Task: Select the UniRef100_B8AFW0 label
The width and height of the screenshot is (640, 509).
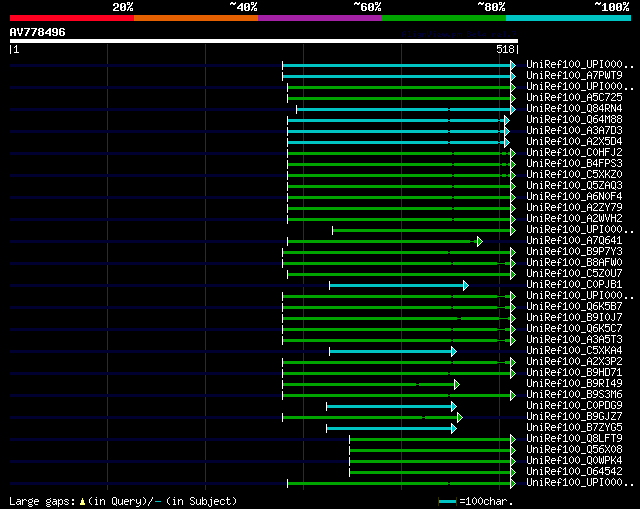Action: [x=574, y=263]
